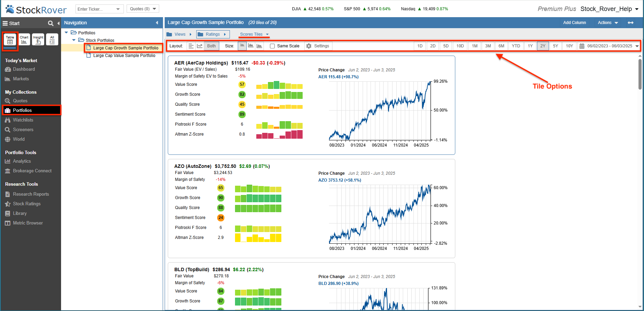Viewport: 644px width, 311px height.
Task: Collapse the Navigation panel arrow
Action: point(157,23)
